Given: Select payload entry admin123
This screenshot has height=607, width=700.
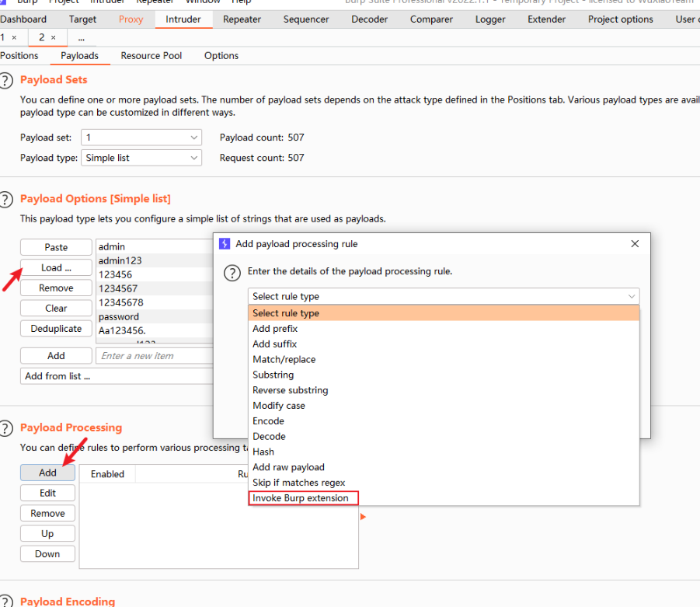Looking at the screenshot, I should click(x=155, y=260).
